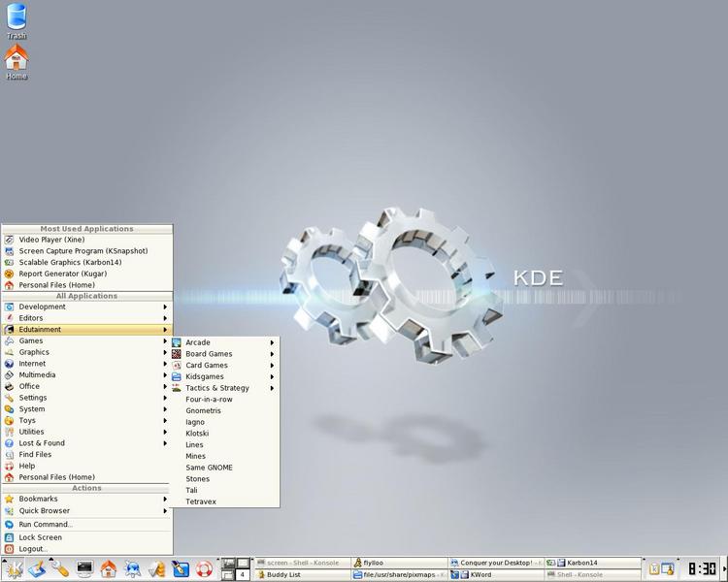The image size is (728, 582).
Task: Launch the fountain pen icon in the panel
Action: pyautogui.click(x=181, y=569)
